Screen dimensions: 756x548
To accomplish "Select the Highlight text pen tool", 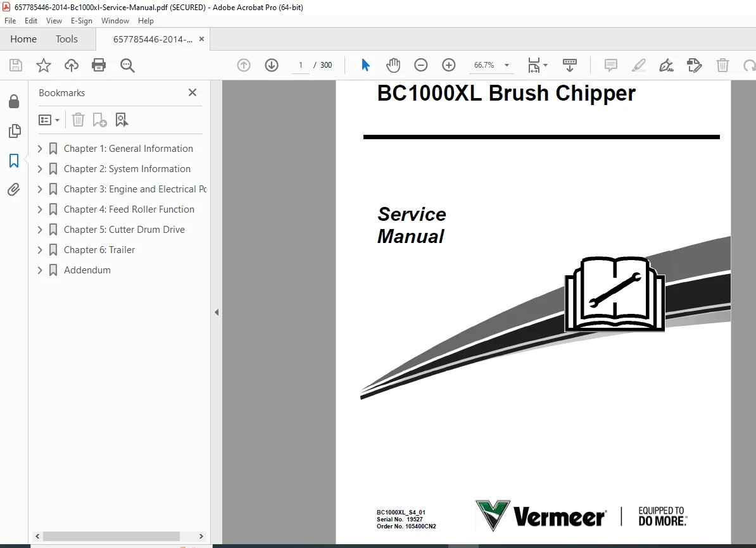I will pos(639,65).
